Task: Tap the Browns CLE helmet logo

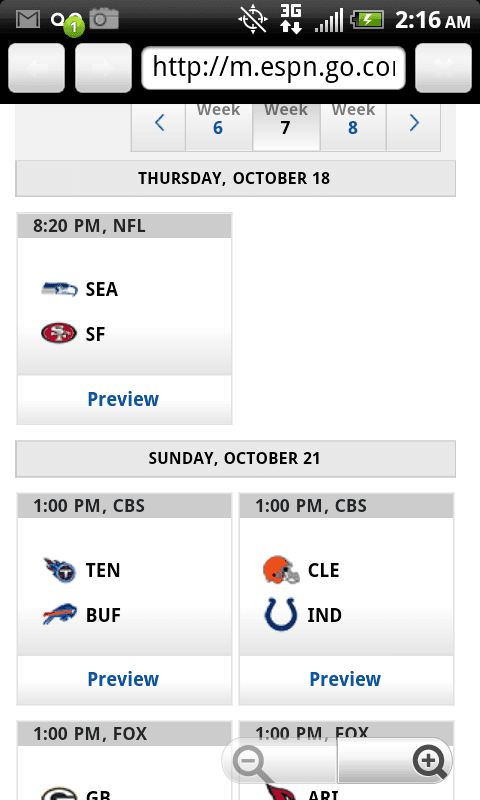Action: click(x=281, y=570)
